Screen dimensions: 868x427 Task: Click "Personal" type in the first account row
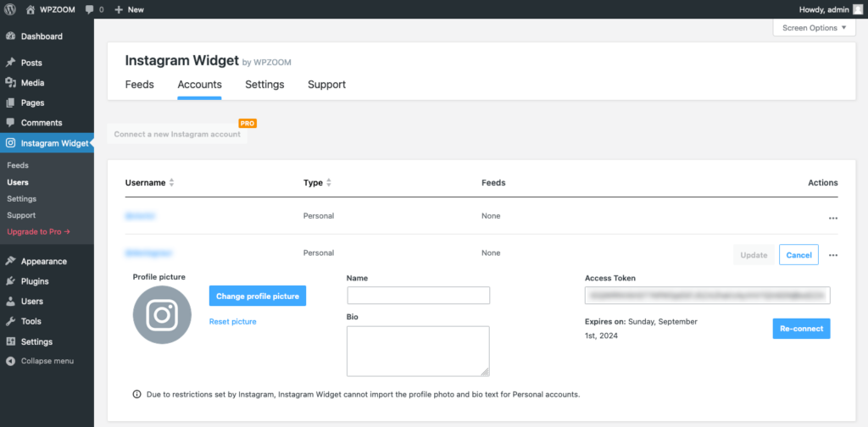coord(319,216)
